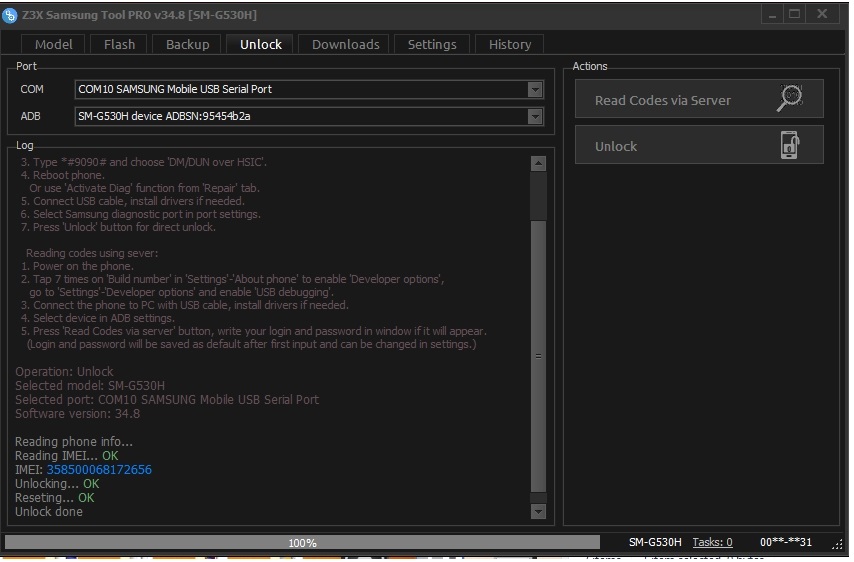This screenshot has width=854, height=562.
Task: Click the log vertical scrollbar thumb
Action: (538, 356)
